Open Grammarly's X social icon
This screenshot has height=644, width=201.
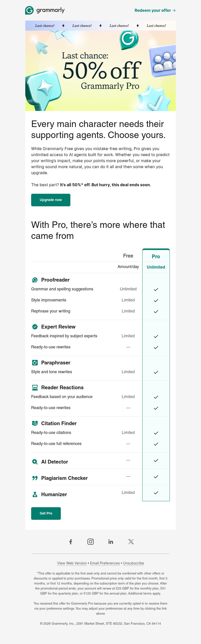point(130,542)
